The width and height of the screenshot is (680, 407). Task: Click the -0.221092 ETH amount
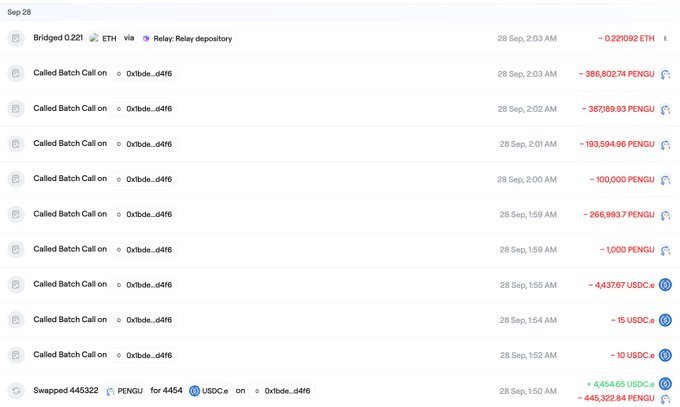(626, 38)
